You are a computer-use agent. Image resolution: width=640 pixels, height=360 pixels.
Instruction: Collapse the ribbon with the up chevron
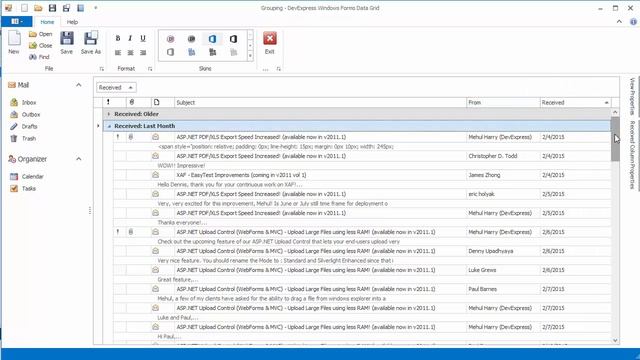[x=619, y=22]
